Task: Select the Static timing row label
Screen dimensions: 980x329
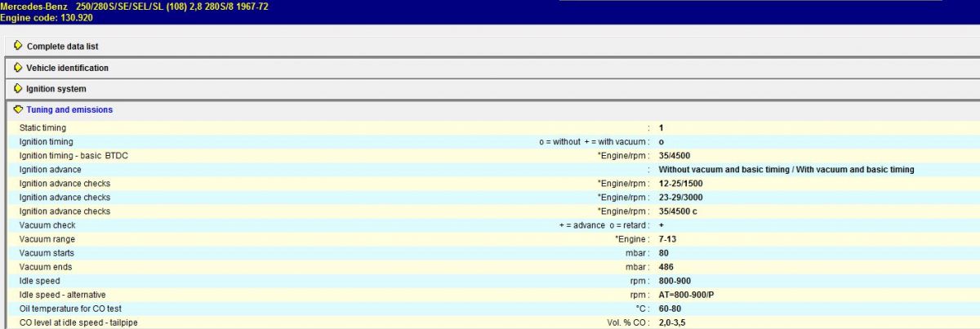Action: point(42,128)
